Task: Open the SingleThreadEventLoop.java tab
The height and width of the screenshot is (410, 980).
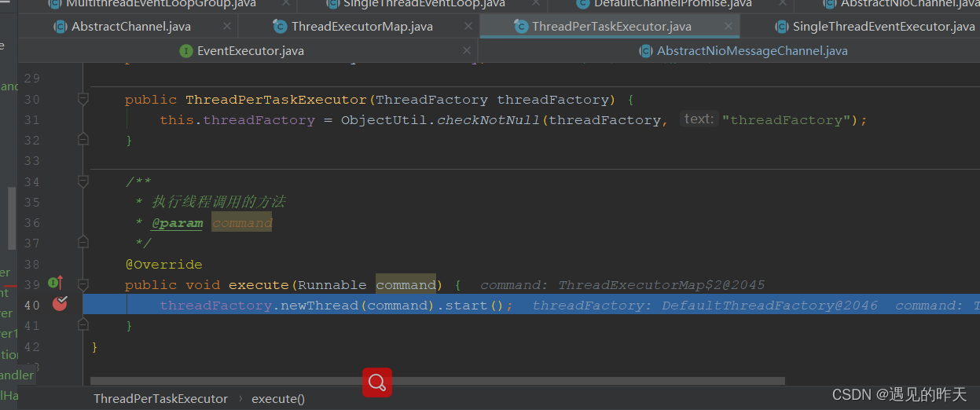Action: click(424, 4)
